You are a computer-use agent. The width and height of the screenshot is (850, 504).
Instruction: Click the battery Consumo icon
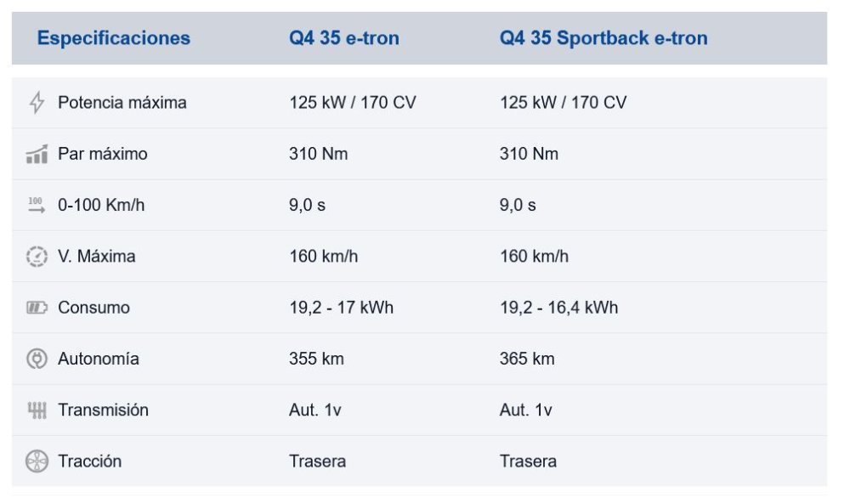pos(37,308)
